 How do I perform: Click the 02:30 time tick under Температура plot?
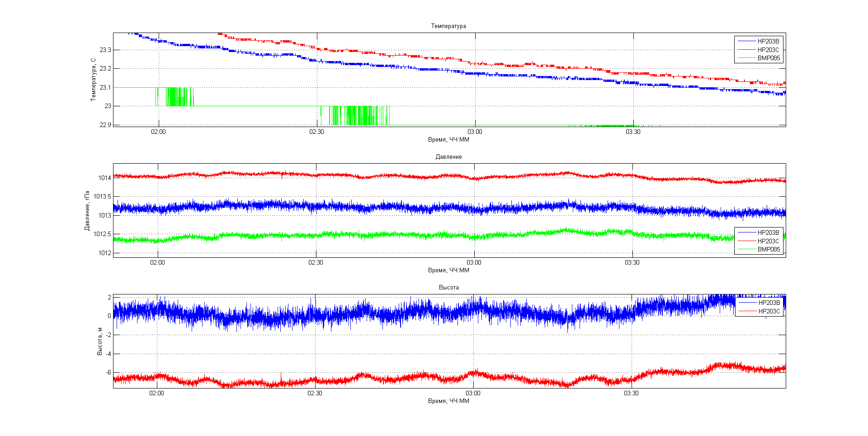click(x=316, y=132)
